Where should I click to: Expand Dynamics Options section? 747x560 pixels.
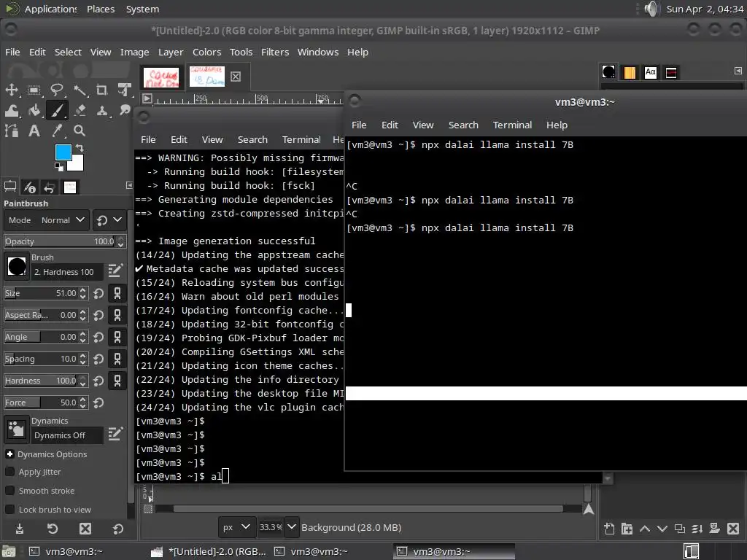(x=9, y=454)
